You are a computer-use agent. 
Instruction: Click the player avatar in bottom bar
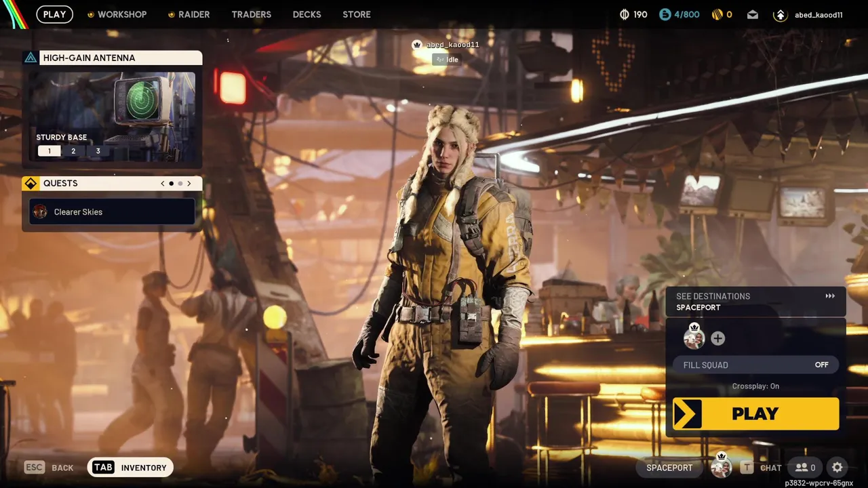(x=721, y=466)
